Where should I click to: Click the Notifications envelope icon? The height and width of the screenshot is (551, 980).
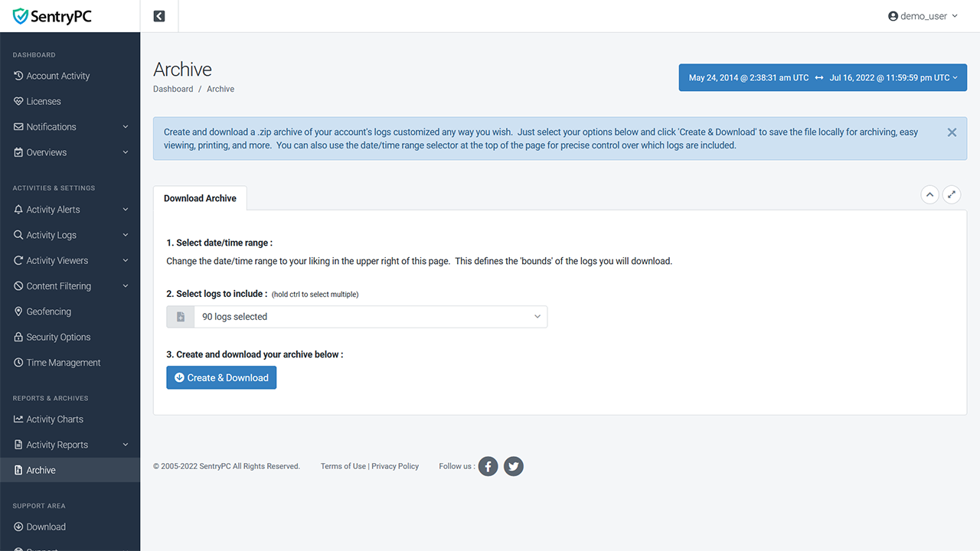pyautogui.click(x=19, y=127)
